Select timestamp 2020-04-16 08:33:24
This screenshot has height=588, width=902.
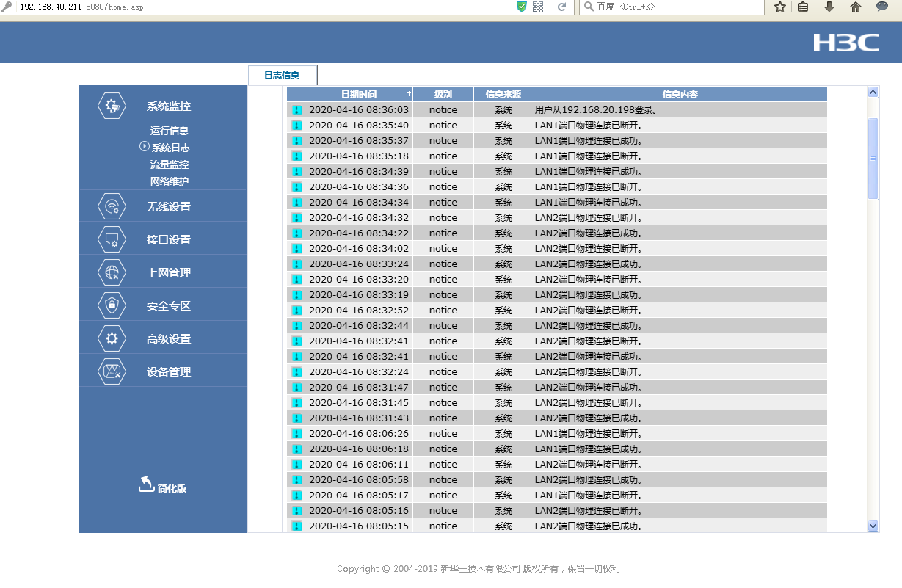pyautogui.click(x=359, y=264)
